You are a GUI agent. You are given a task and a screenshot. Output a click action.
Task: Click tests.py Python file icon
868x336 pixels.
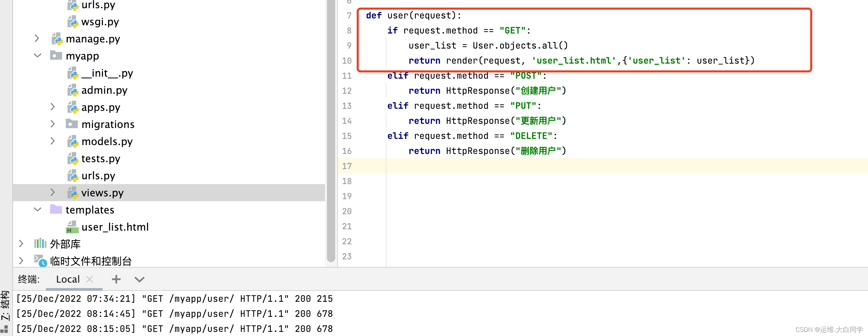click(73, 159)
